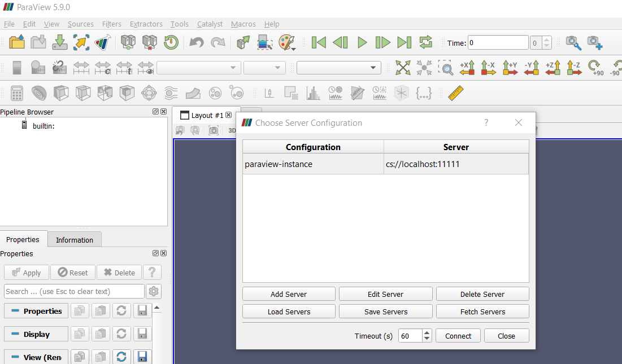
Task: Toggle animation loop button
Action: coord(425,42)
